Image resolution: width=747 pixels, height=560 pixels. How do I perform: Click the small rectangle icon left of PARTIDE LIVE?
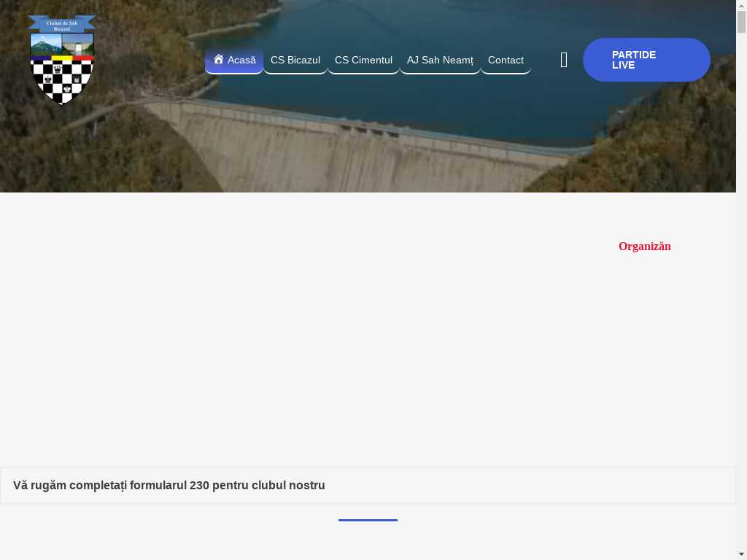pyautogui.click(x=564, y=60)
